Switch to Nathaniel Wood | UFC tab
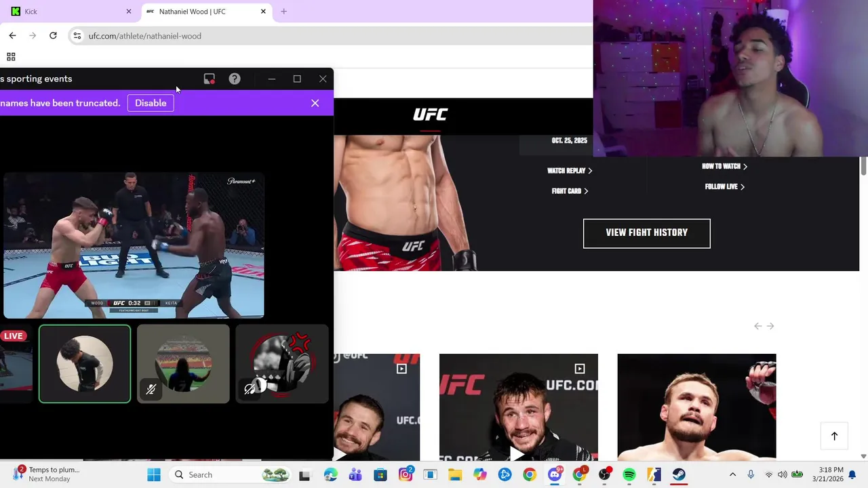The image size is (868, 488). point(208,12)
